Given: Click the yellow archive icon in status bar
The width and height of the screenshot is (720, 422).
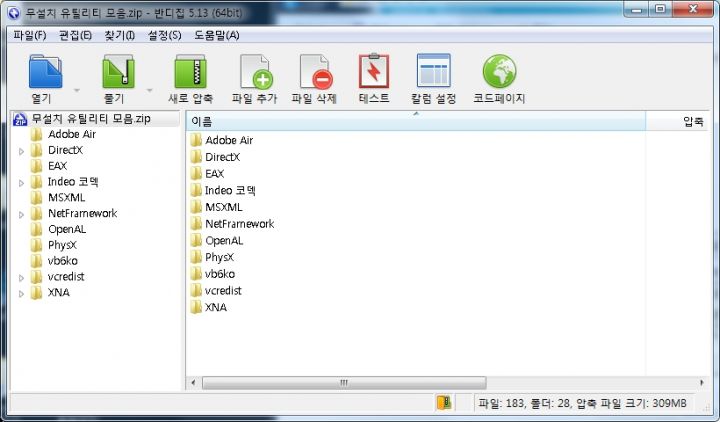Looking at the screenshot, I should tap(444, 403).
